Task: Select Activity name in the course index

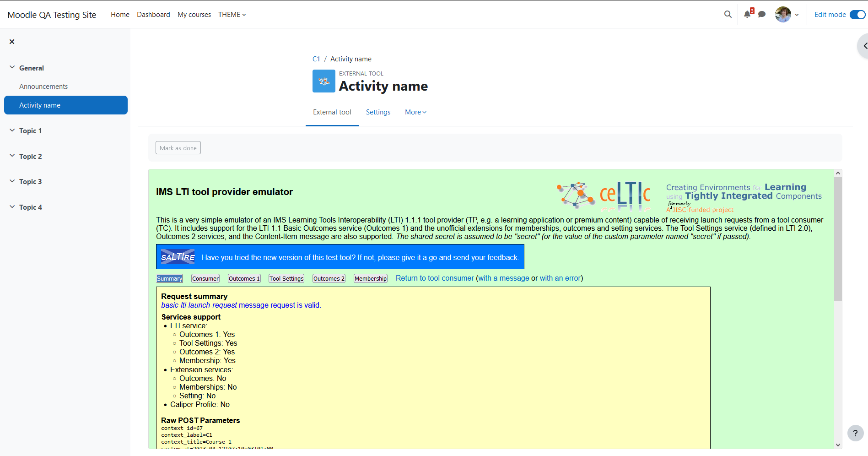Action: pyautogui.click(x=66, y=105)
